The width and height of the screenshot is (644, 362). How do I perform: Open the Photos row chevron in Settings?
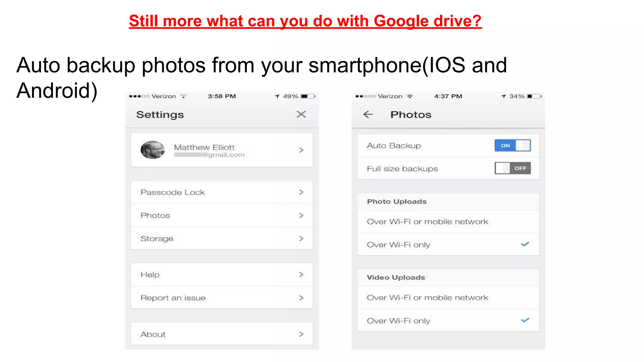tap(301, 215)
